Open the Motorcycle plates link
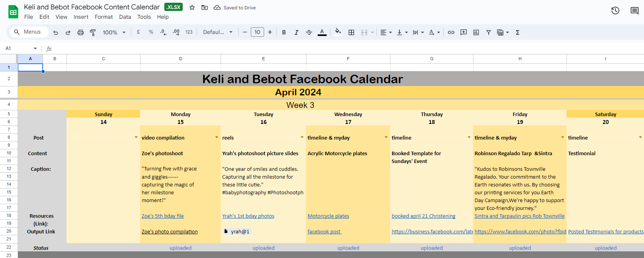 point(328,216)
